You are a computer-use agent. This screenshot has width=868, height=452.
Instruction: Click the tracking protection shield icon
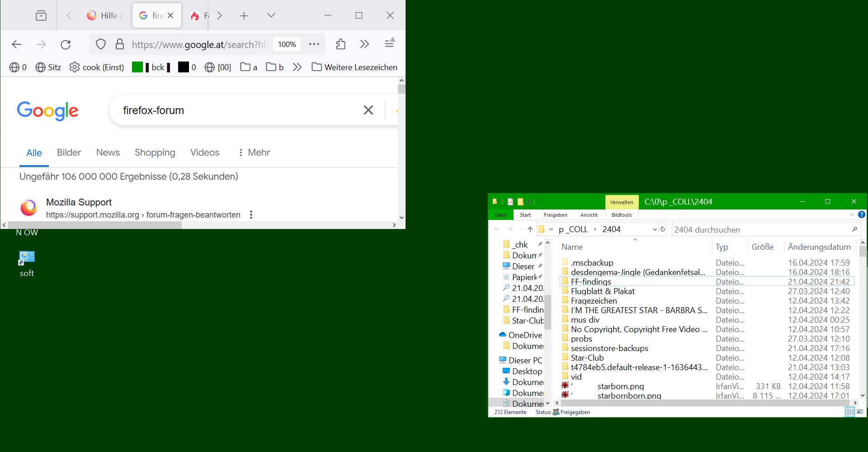(101, 44)
